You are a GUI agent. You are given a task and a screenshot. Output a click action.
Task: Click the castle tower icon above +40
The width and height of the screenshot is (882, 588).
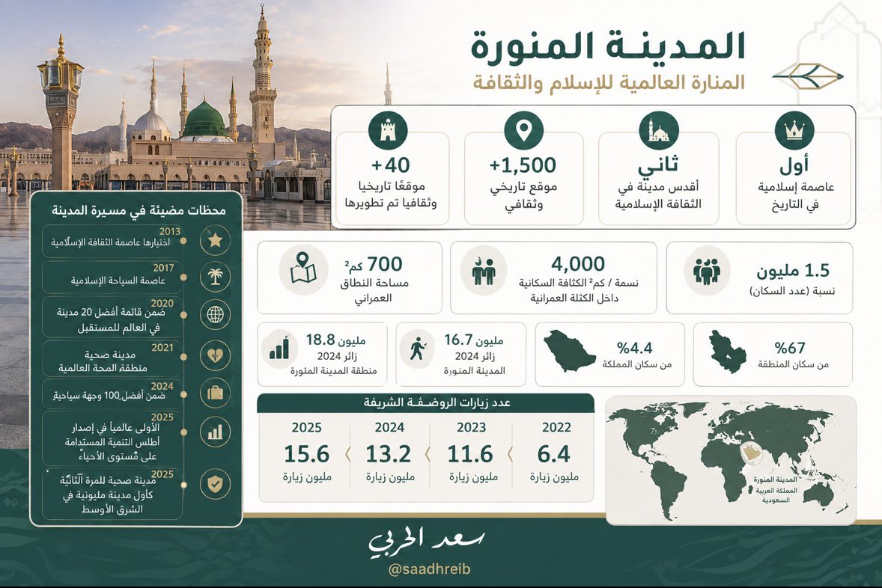(388, 131)
